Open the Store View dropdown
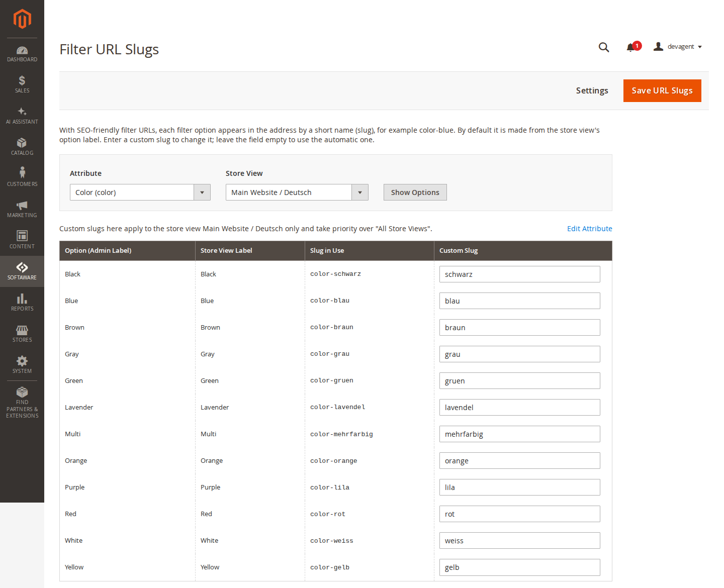Viewport: 724px width, 588px height. pyautogui.click(x=297, y=192)
